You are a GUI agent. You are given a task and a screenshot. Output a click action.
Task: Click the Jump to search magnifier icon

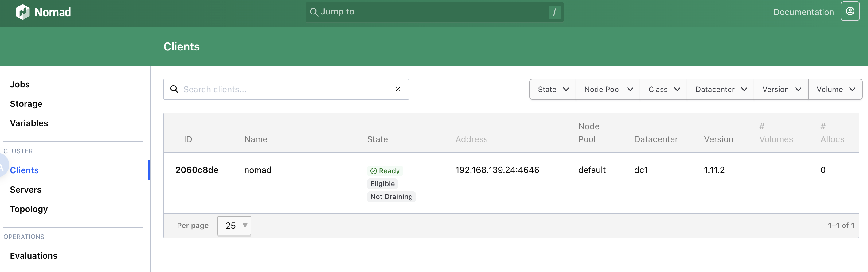tap(313, 12)
